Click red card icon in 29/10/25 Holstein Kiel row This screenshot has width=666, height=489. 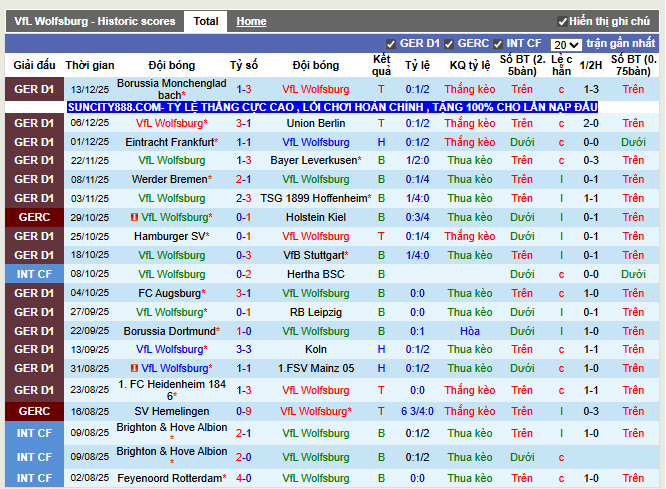(x=134, y=217)
